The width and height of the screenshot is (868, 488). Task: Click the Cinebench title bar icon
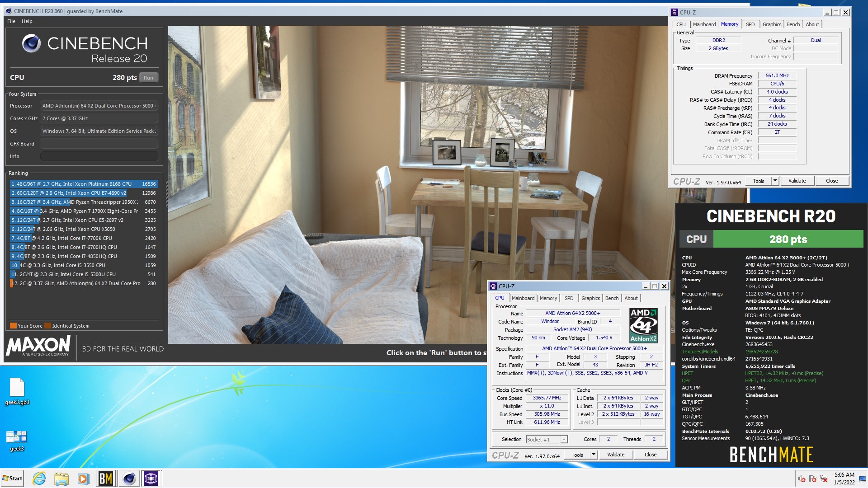click(9, 11)
